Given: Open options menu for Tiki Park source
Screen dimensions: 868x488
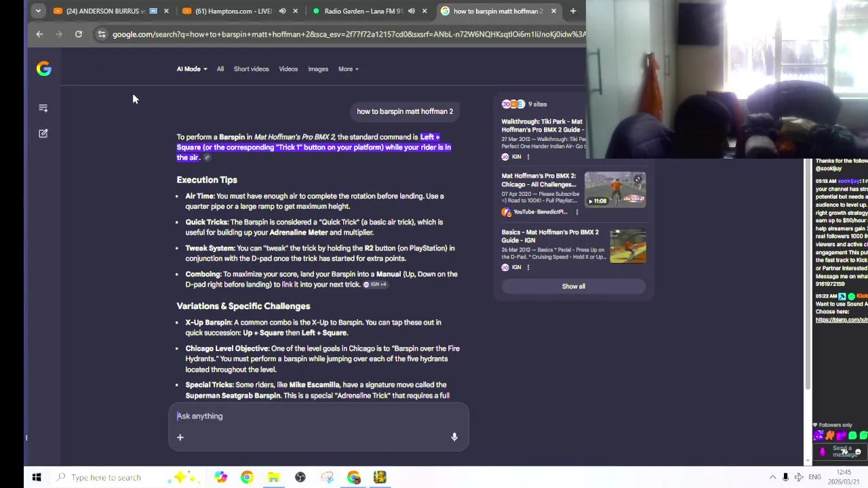Looking at the screenshot, I should tap(528, 157).
